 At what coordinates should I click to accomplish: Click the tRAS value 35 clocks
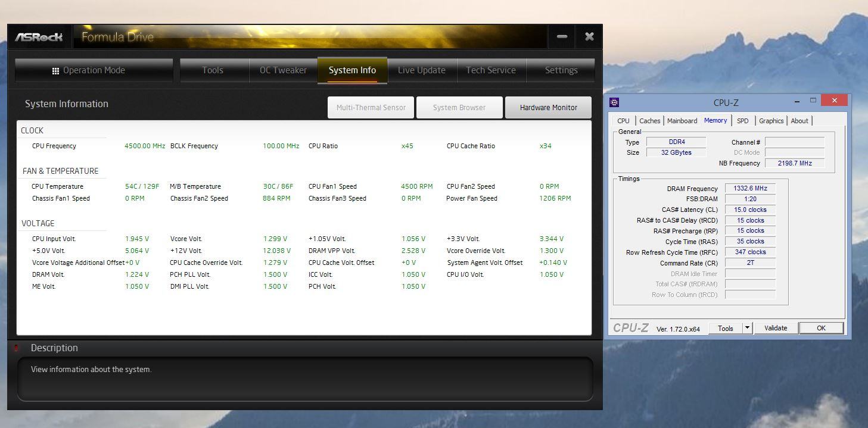click(x=750, y=241)
